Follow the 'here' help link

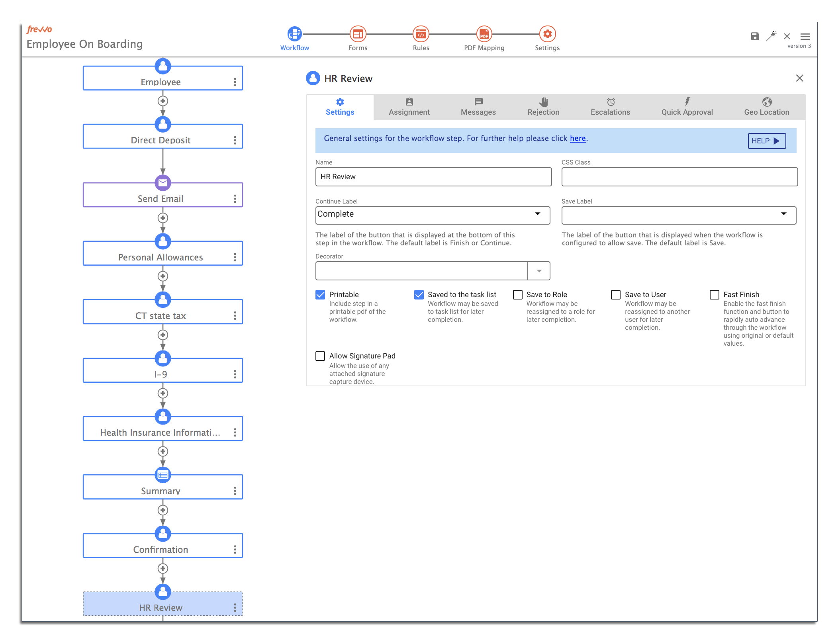pos(578,138)
